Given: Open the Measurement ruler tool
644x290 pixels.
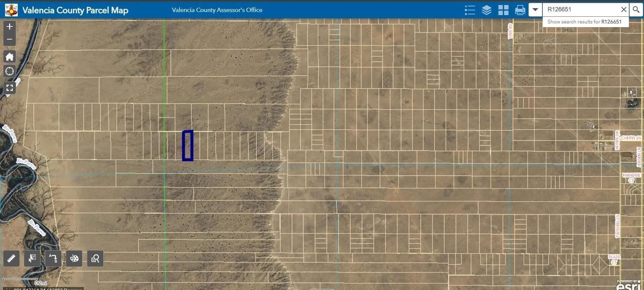Looking at the screenshot, I should 11,259.
